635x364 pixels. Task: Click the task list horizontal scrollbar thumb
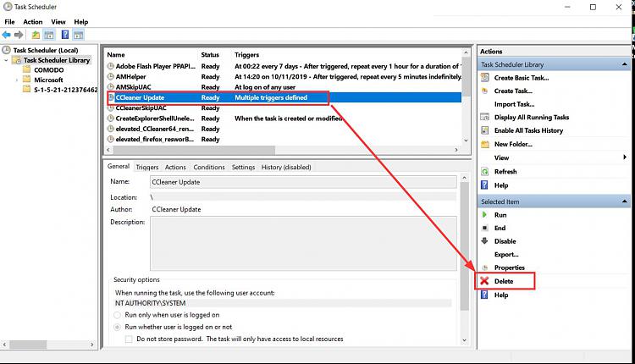(194, 150)
